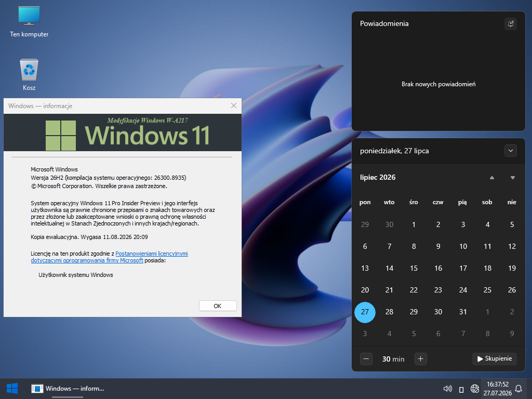Collapse the calendar with the chevron

510,151
